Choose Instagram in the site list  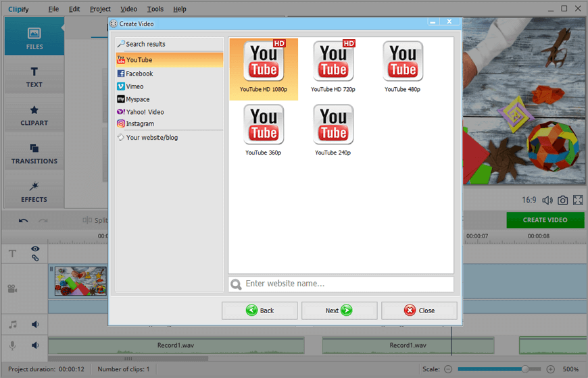[x=170, y=124]
